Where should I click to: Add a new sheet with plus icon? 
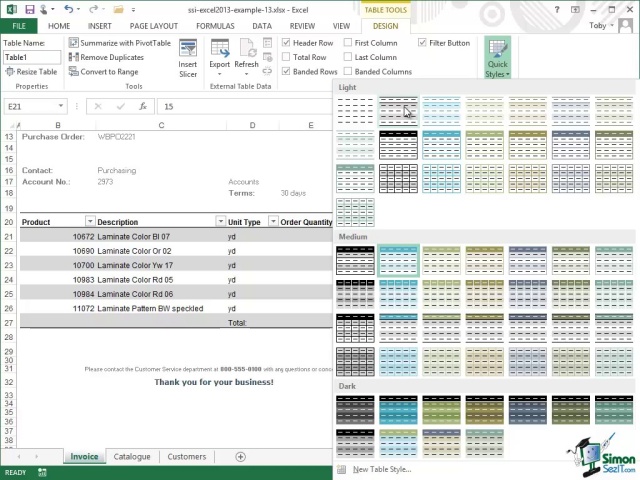click(240, 457)
